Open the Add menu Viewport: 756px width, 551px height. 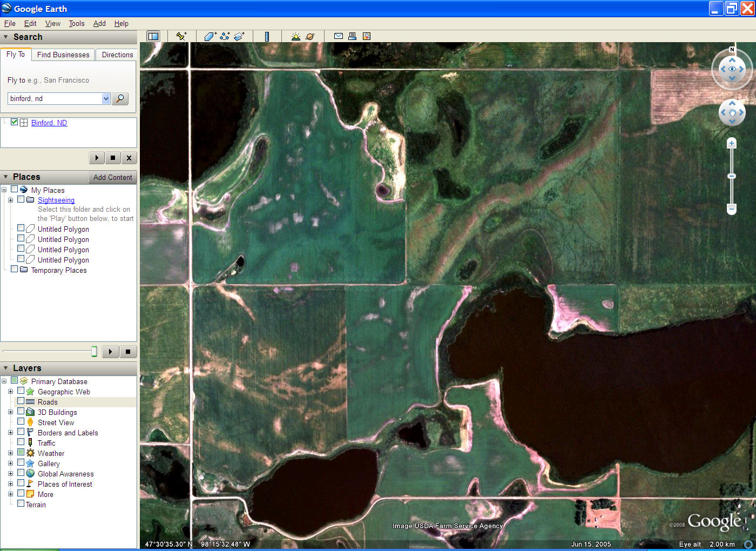point(99,23)
